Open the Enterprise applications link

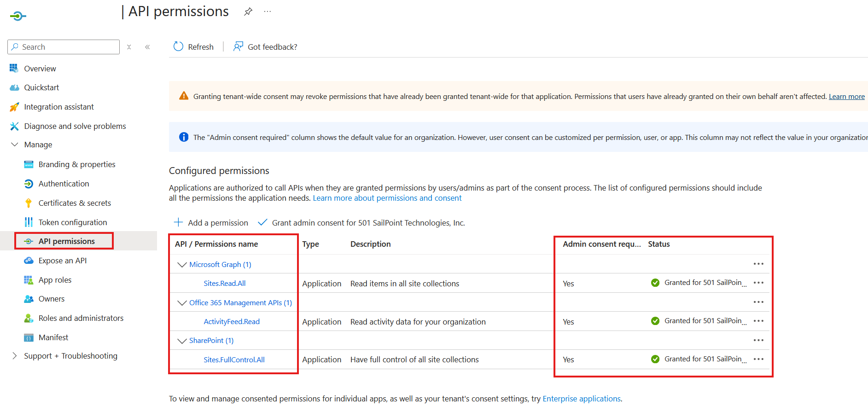pyautogui.click(x=581, y=399)
